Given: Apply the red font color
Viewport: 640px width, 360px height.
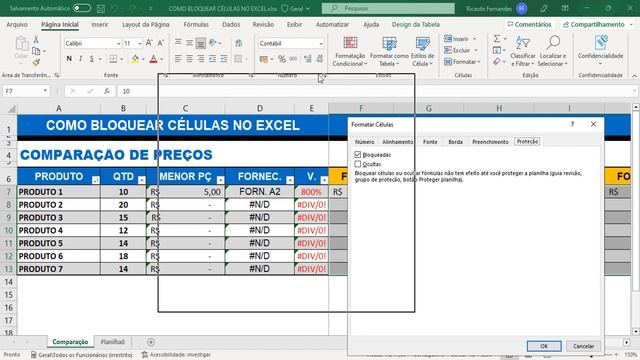Looking at the screenshot, I should [153, 59].
